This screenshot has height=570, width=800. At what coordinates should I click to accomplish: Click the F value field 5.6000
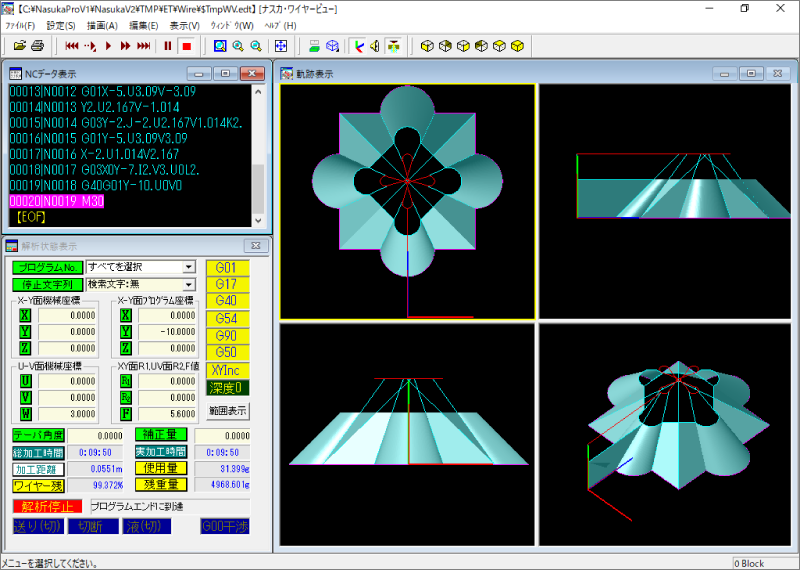click(x=167, y=414)
